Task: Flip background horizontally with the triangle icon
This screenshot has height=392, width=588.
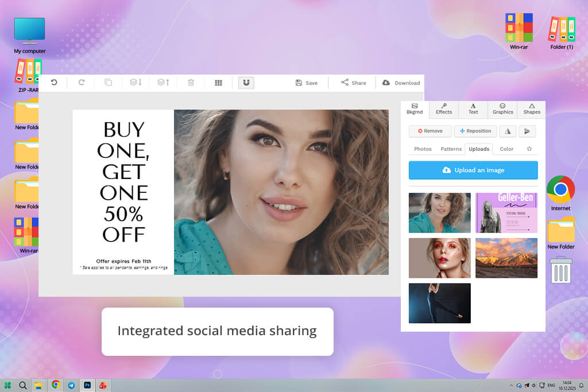Action: (508, 131)
